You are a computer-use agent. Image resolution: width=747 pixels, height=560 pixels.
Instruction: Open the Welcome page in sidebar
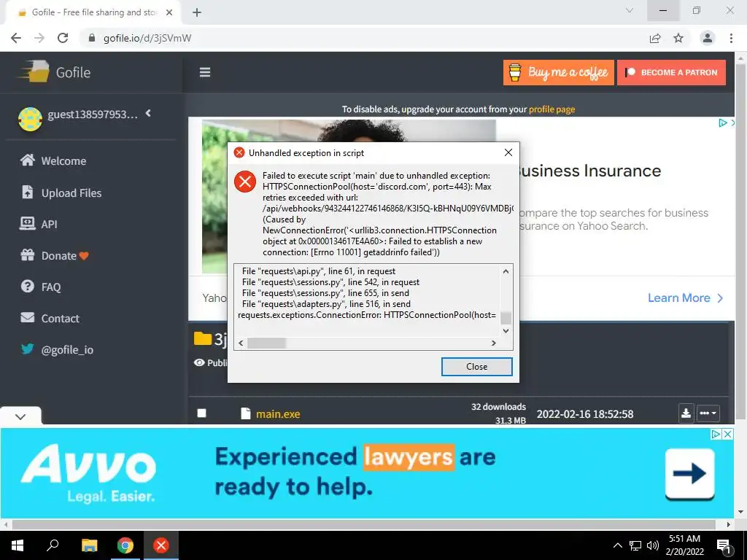53,160
